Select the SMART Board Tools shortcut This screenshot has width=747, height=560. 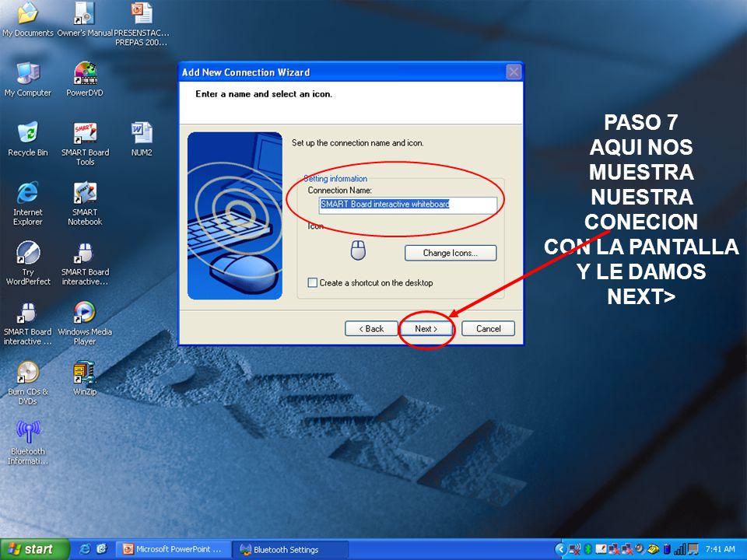pos(85,143)
